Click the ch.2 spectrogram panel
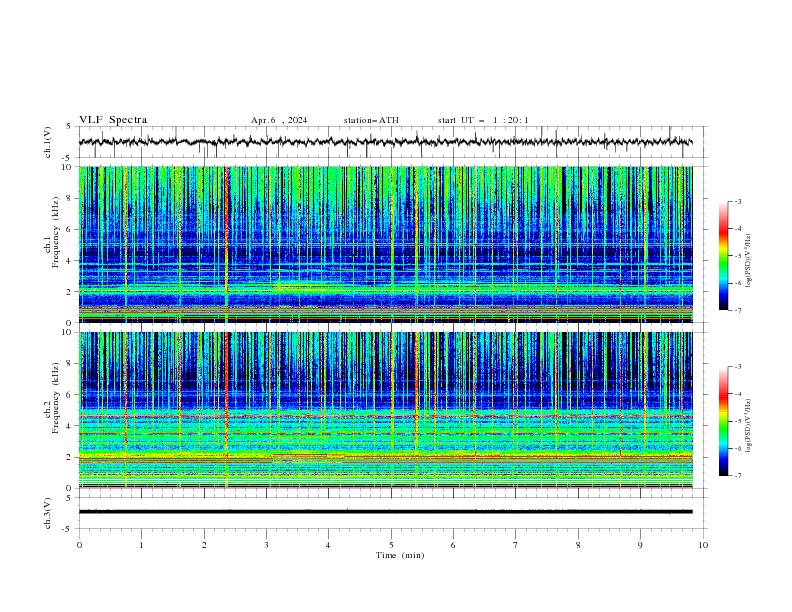This screenshot has width=792, height=612. (386, 410)
